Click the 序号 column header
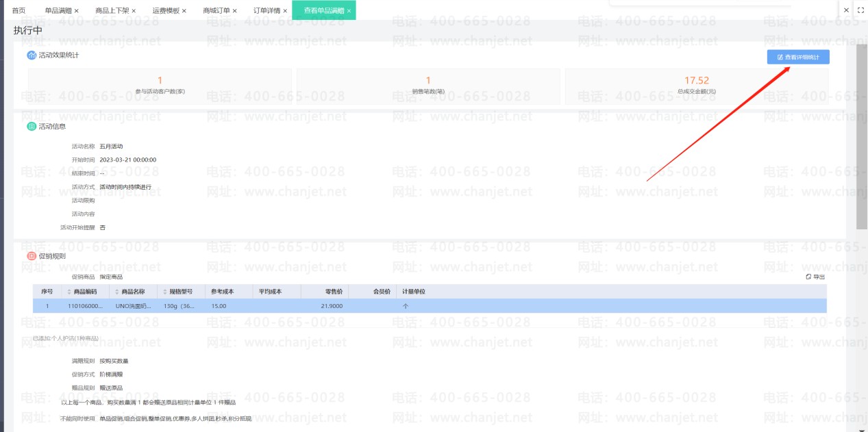868x432 pixels. [x=47, y=292]
